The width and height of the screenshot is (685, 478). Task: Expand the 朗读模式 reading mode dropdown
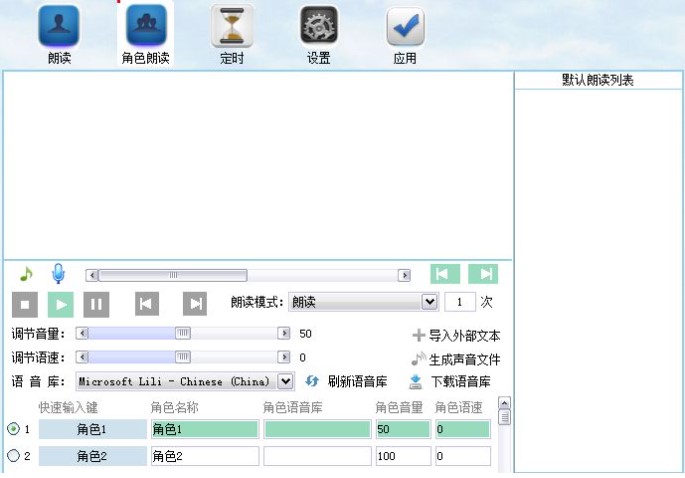pyautogui.click(x=430, y=302)
